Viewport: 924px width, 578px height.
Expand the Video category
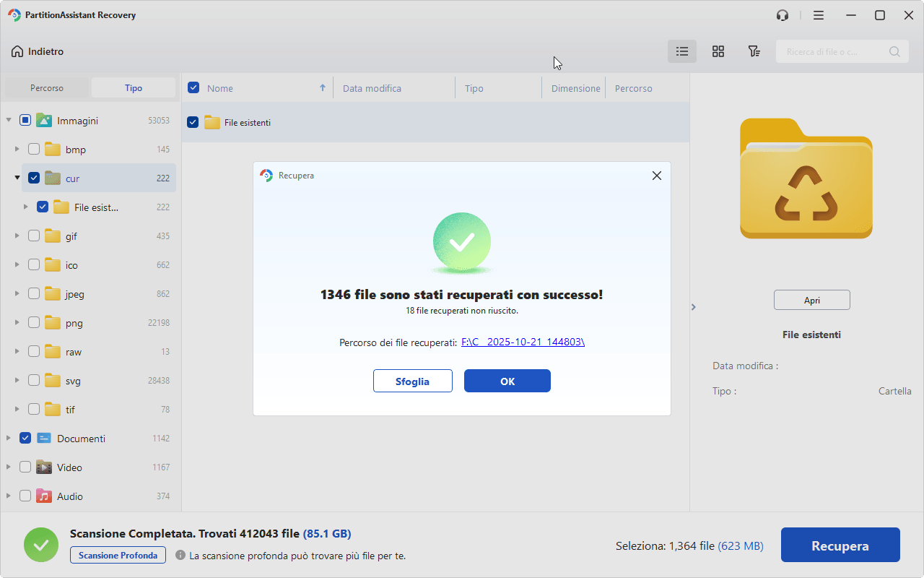9,467
